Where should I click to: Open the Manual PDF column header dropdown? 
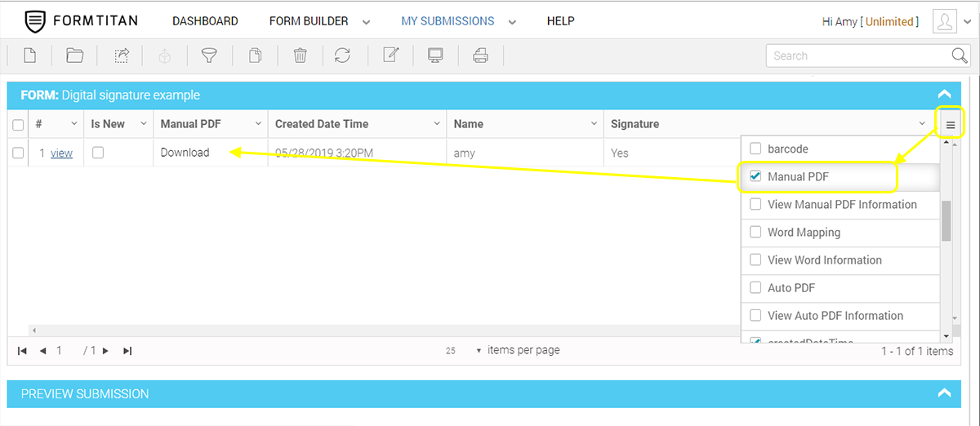(x=258, y=124)
